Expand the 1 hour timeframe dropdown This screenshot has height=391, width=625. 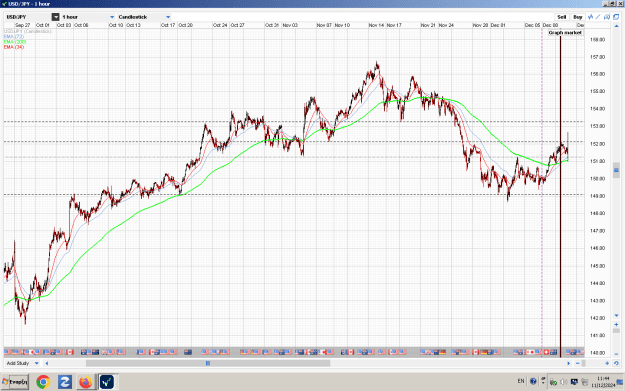(112, 17)
